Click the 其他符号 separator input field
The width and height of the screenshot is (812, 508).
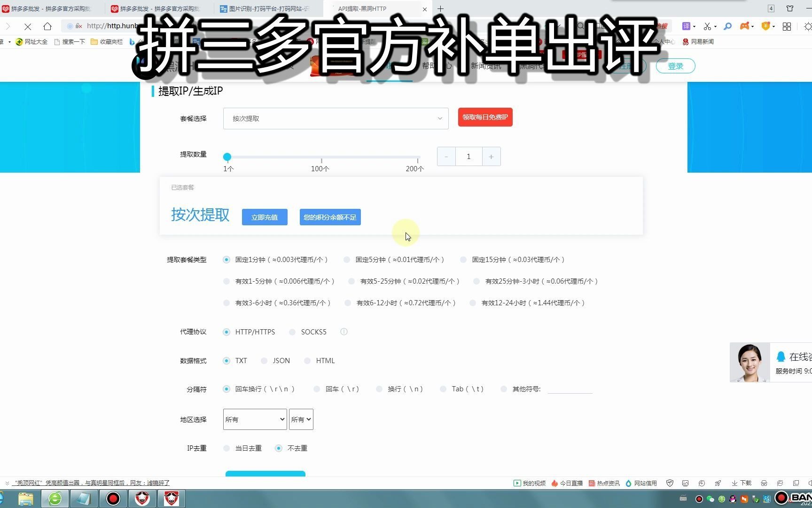point(570,389)
